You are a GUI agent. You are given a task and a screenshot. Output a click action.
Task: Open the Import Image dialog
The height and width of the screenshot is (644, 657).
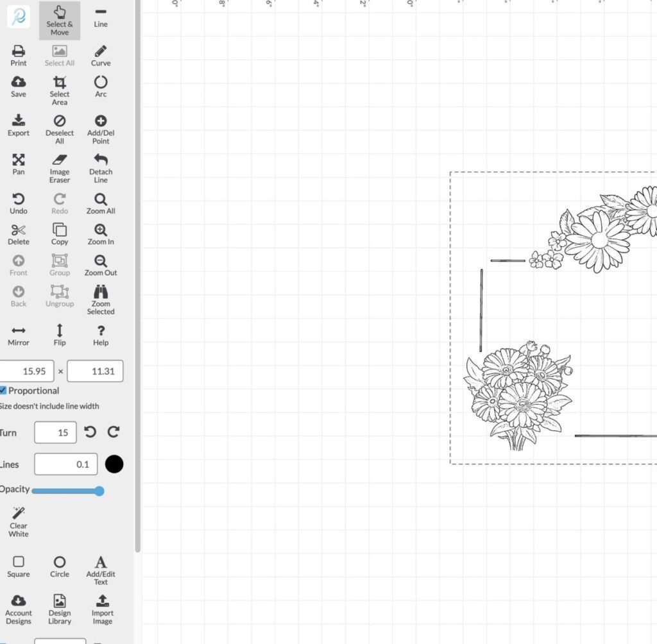pyautogui.click(x=102, y=608)
